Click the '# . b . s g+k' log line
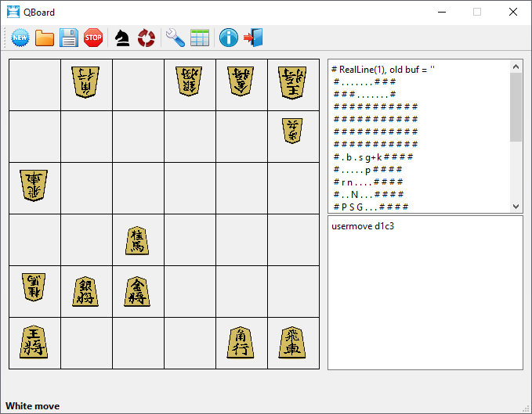The width and height of the screenshot is (532, 414). (x=373, y=157)
